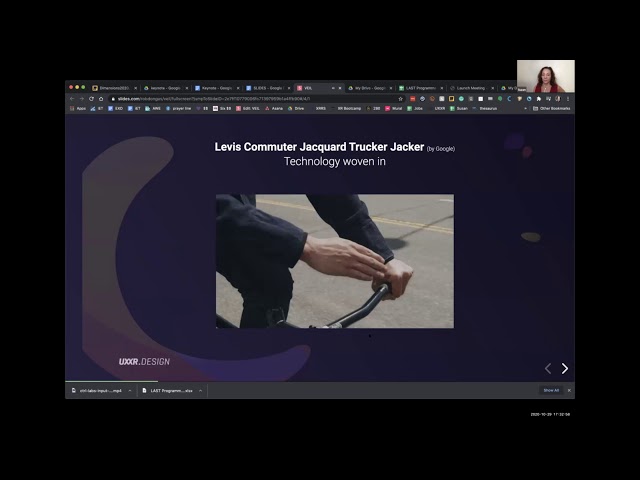Click the browser forward arrow
The height and width of the screenshot is (480, 640).
(x=82, y=99)
